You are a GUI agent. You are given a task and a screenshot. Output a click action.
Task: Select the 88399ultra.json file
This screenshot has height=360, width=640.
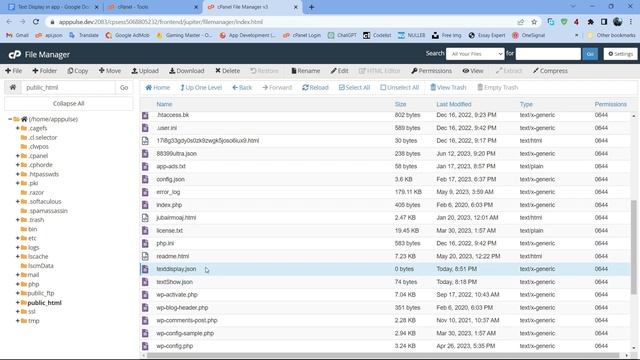pos(176,153)
